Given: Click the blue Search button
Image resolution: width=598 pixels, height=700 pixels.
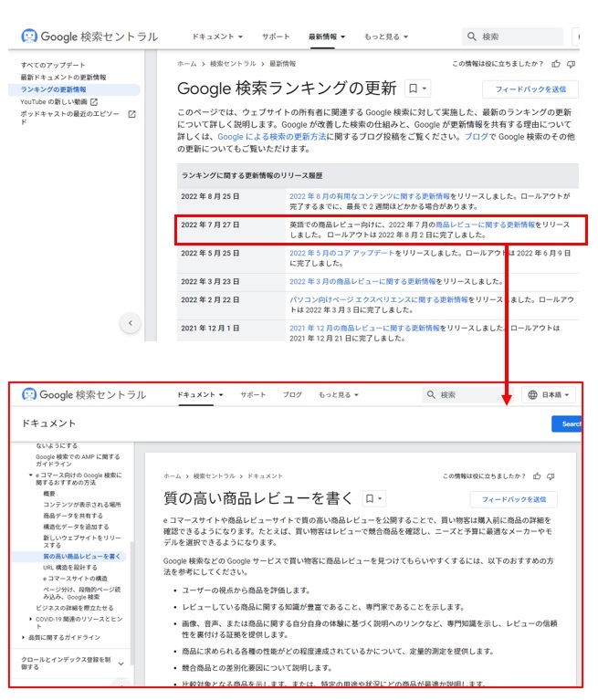Looking at the screenshot, I should [x=566, y=423].
